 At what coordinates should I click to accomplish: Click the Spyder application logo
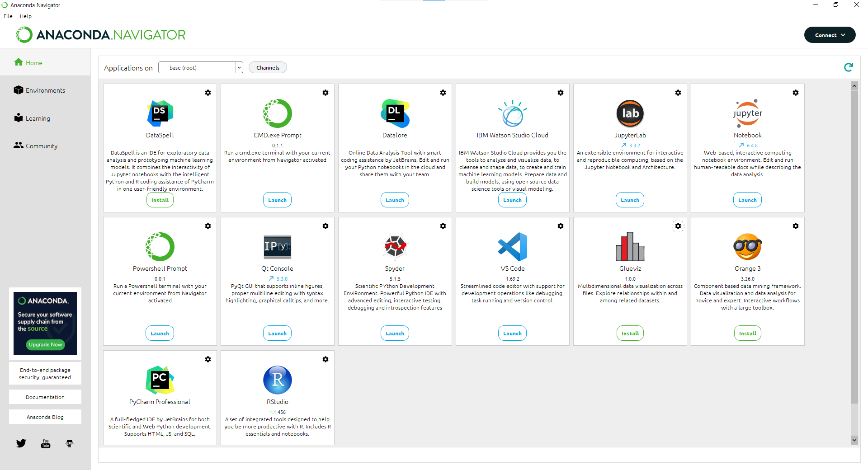395,247
